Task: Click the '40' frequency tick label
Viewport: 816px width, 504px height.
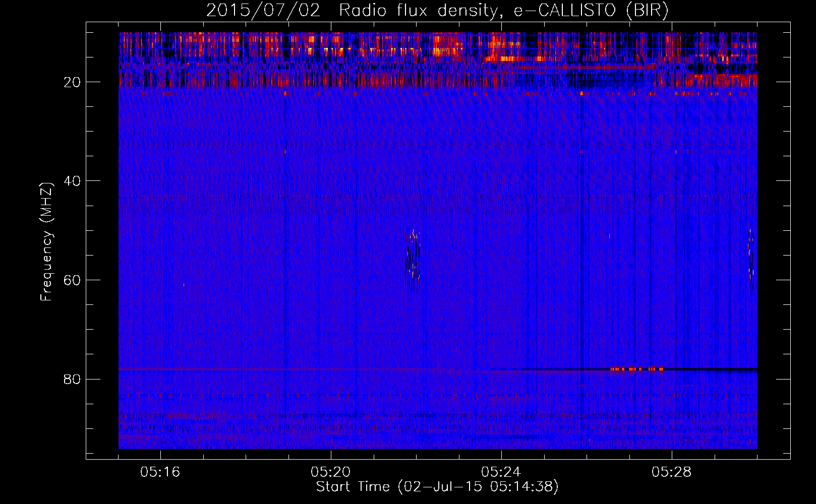Action: click(x=73, y=181)
